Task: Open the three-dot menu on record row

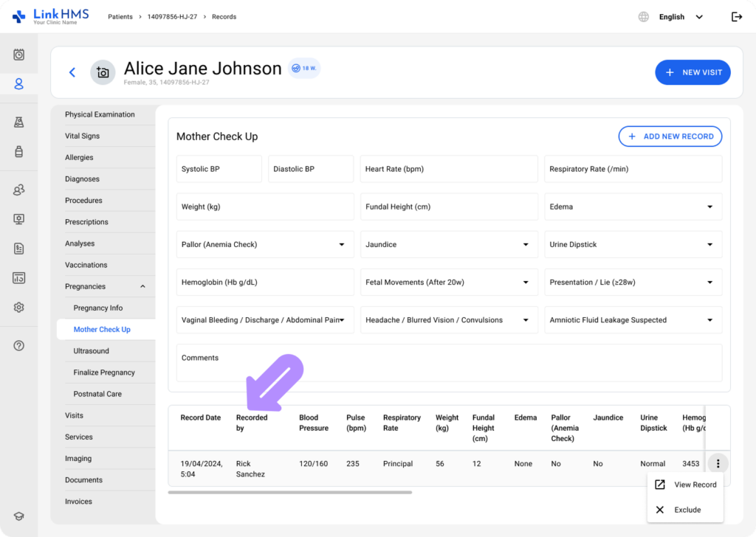Action: coord(718,464)
